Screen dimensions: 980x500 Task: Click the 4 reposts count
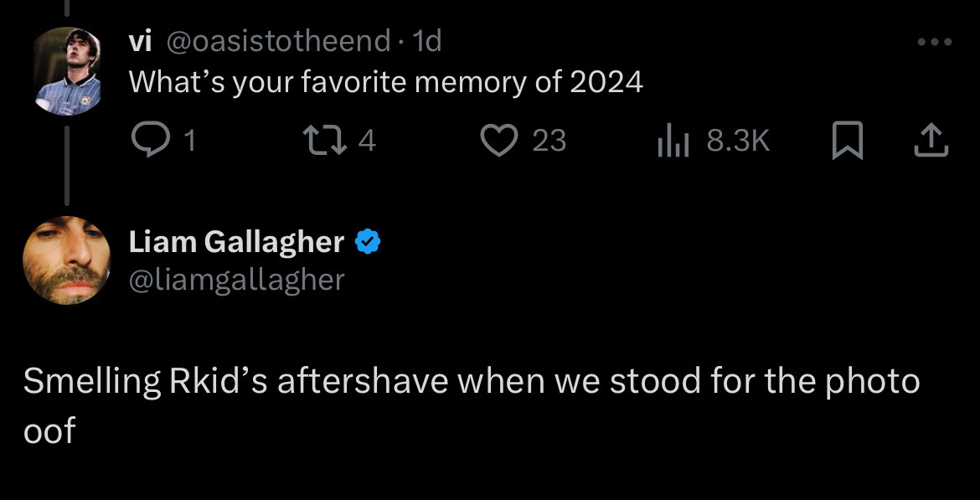(368, 141)
